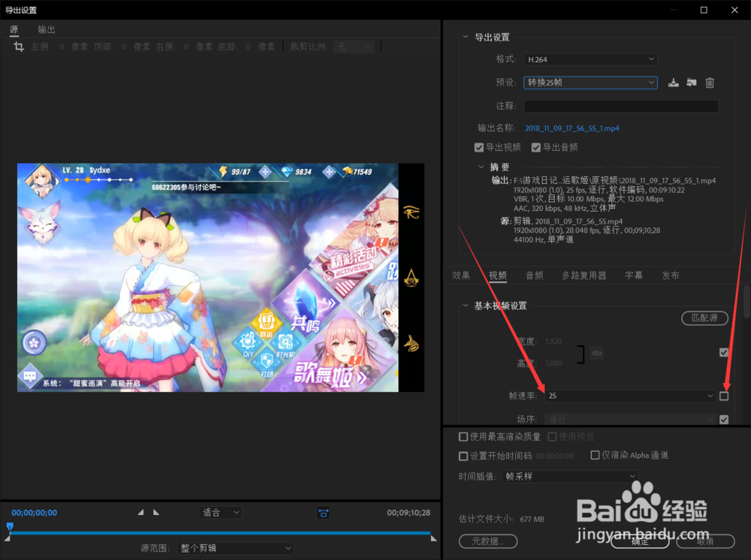Image resolution: width=751 pixels, height=560 pixels.
Task: Click the blue timeline progress bar
Action: tap(220, 533)
